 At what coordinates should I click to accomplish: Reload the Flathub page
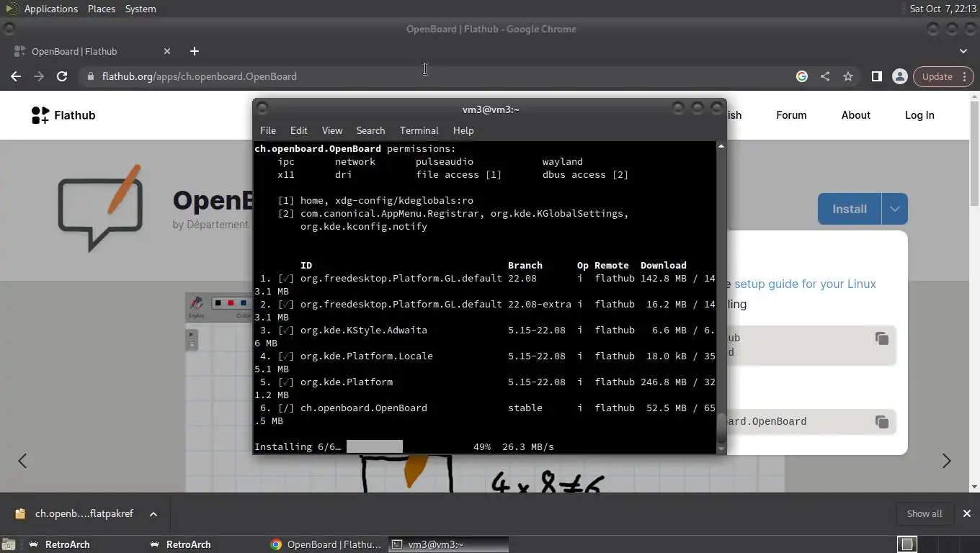62,76
